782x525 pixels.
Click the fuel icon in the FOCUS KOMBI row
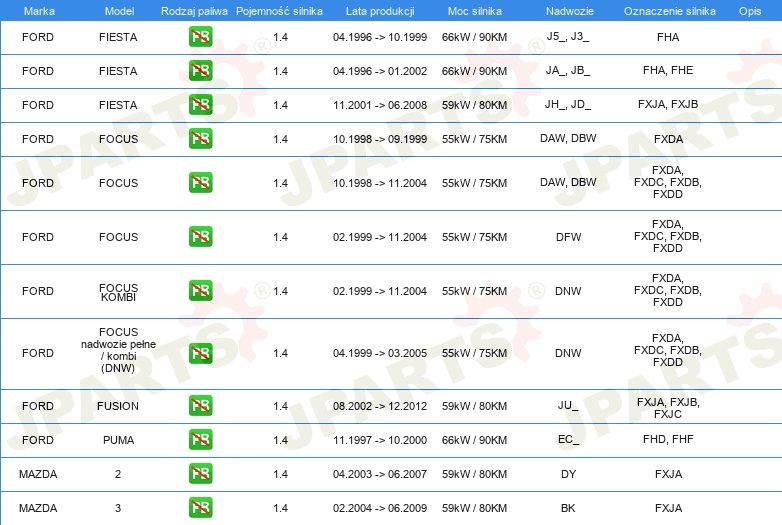[x=200, y=291]
